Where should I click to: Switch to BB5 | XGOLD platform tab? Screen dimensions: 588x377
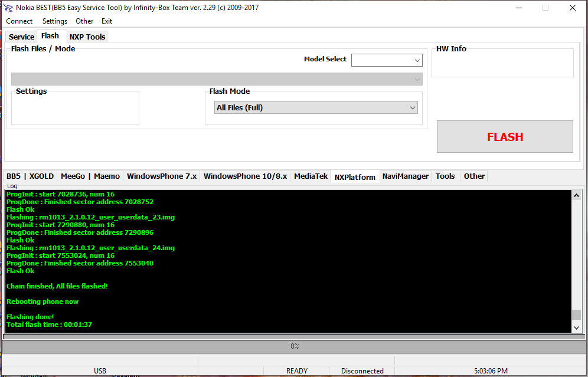[30, 176]
